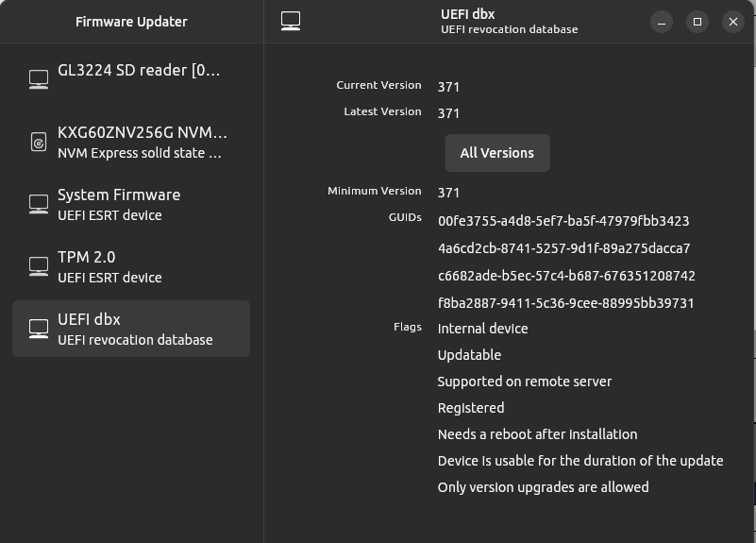756x543 pixels.
Task: Click the Minimum Version value 371
Action: [448, 193]
